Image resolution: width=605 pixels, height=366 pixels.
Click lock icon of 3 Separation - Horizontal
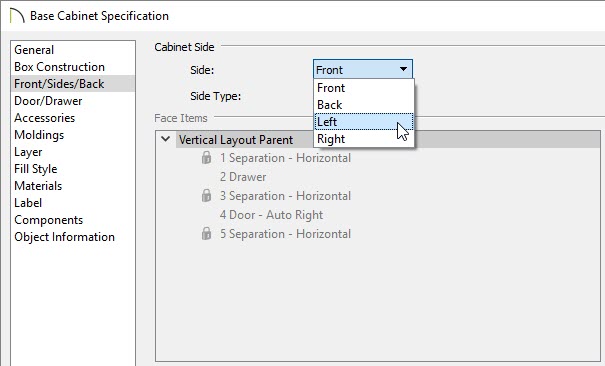coord(206,195)
